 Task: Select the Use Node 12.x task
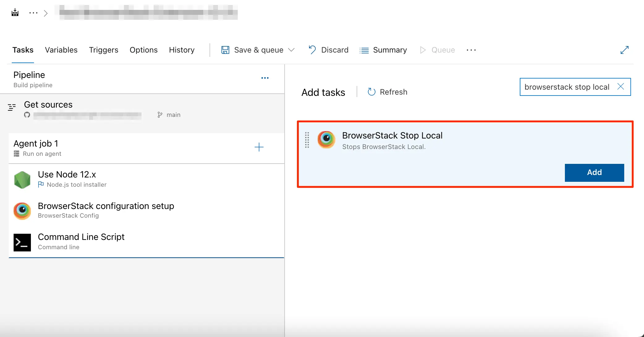[x=67, y=175]
